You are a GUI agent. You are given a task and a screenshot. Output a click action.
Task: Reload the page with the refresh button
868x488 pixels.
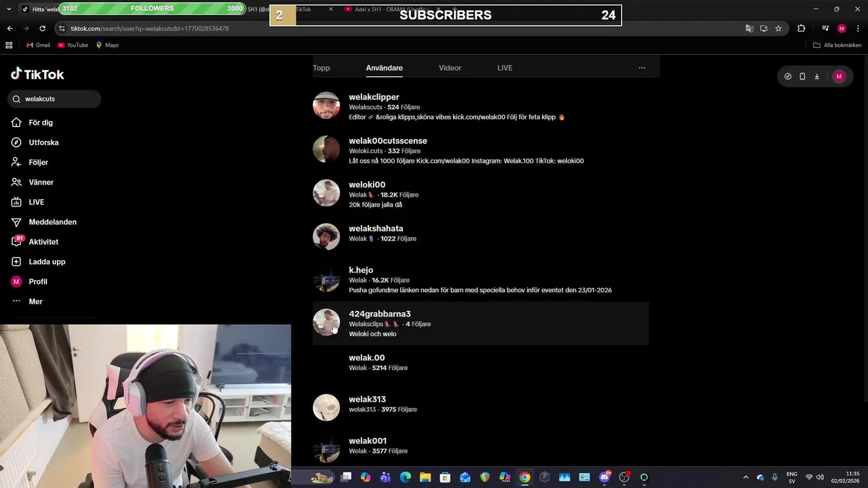pos(42,28)
